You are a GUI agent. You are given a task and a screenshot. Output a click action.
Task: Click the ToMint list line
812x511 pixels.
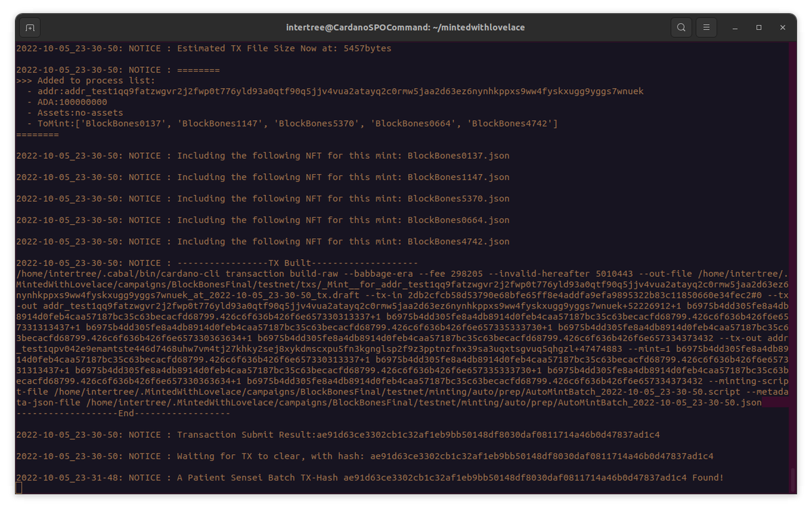[292, 124]
